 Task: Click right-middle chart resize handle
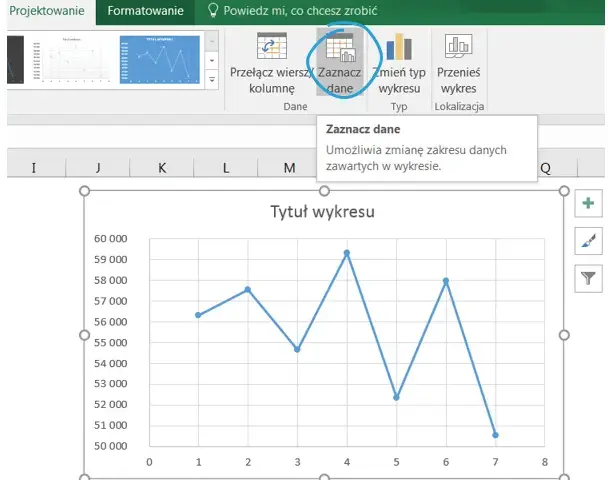pyautogui.click(x=564, y=335)
